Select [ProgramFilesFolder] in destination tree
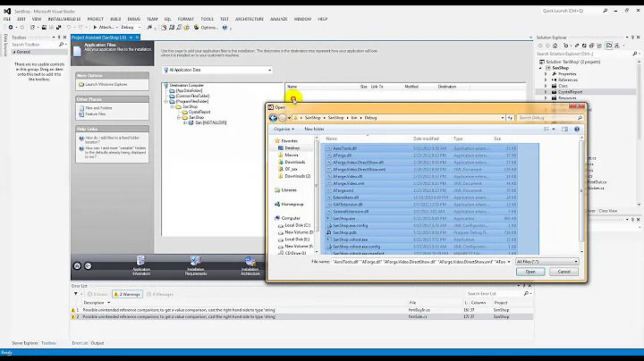Image resolution: width=644 pixels, height=361 pixels. [x=192, y=101]
